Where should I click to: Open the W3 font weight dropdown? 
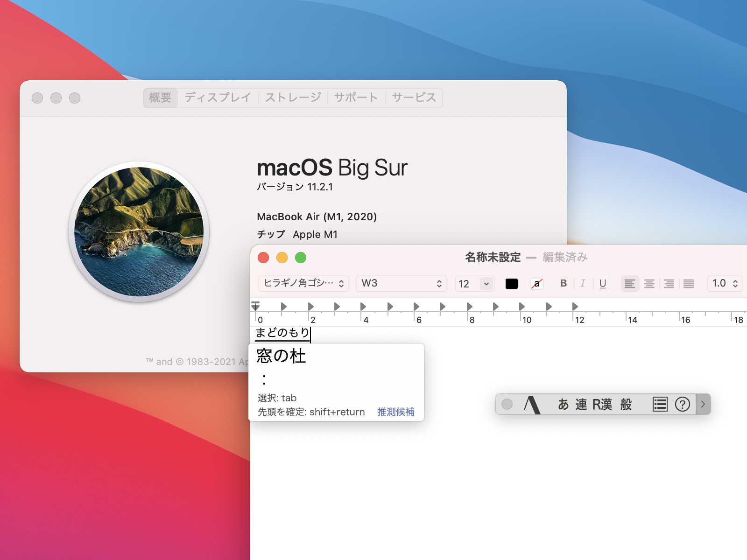(402, 283)
